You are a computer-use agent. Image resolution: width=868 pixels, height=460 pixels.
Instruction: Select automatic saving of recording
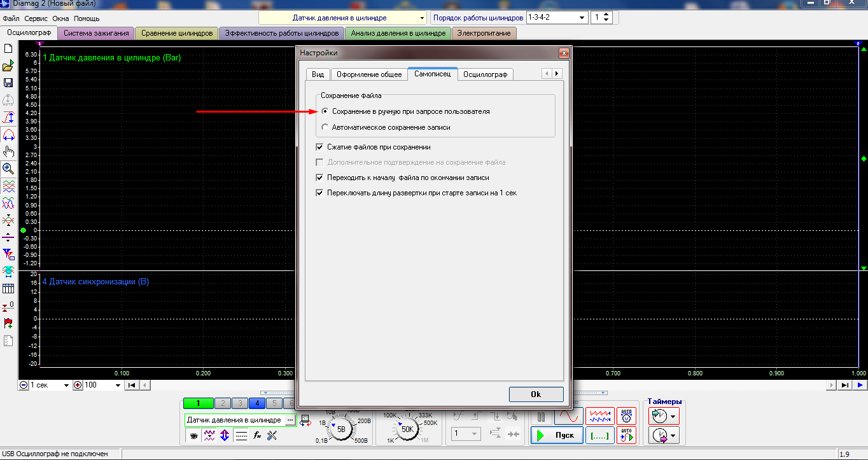tap(386, 127)
